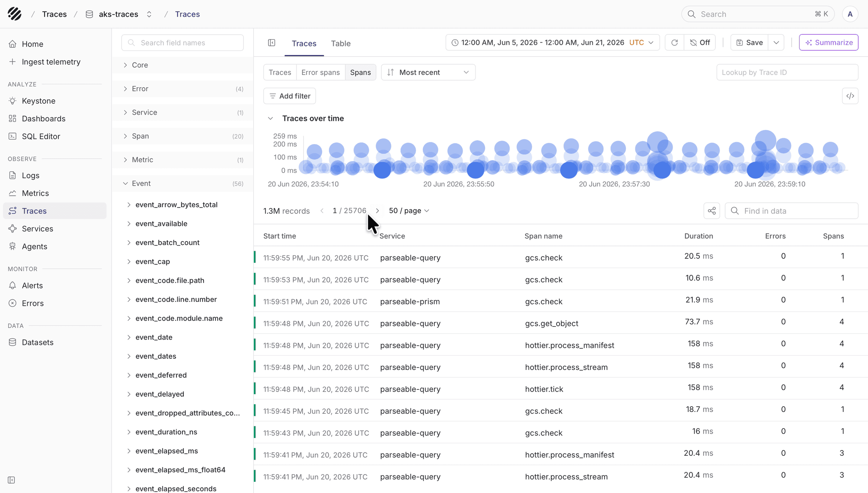This screenshot has height=493, width=868.
Task: Collapse the Traces over time chart
Action: point(270,118)
